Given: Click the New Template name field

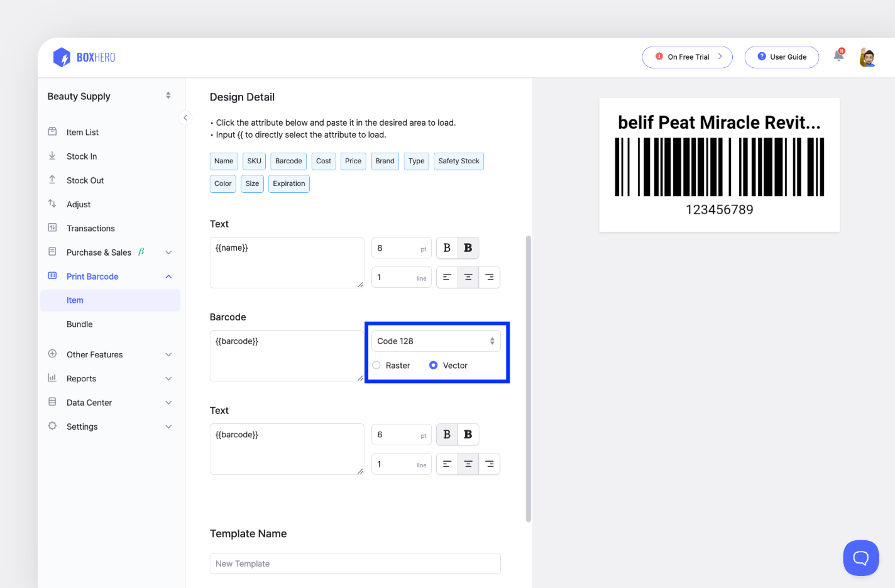Looking at the screenshot, I should pyautogui.click(x=354, y=563).
